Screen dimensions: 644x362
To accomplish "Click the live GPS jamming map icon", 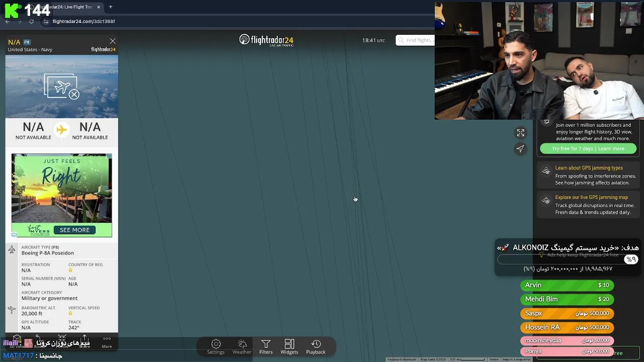I will click(546, 201).
